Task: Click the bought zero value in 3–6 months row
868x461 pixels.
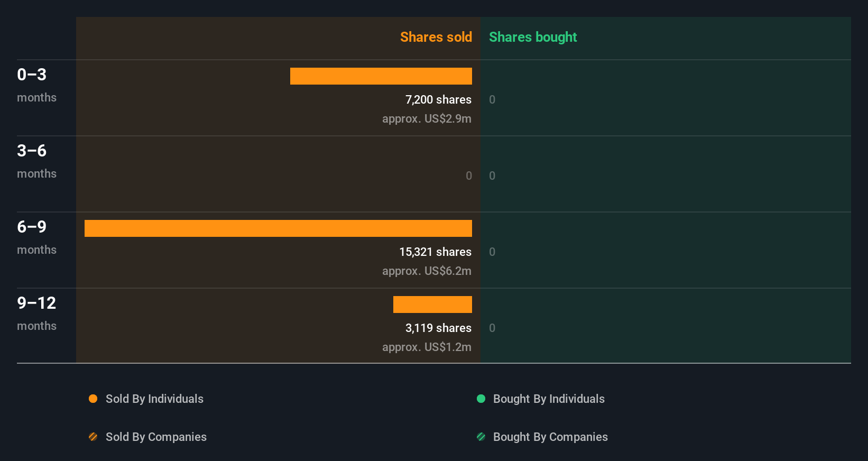Action: [x=492, y=176]
